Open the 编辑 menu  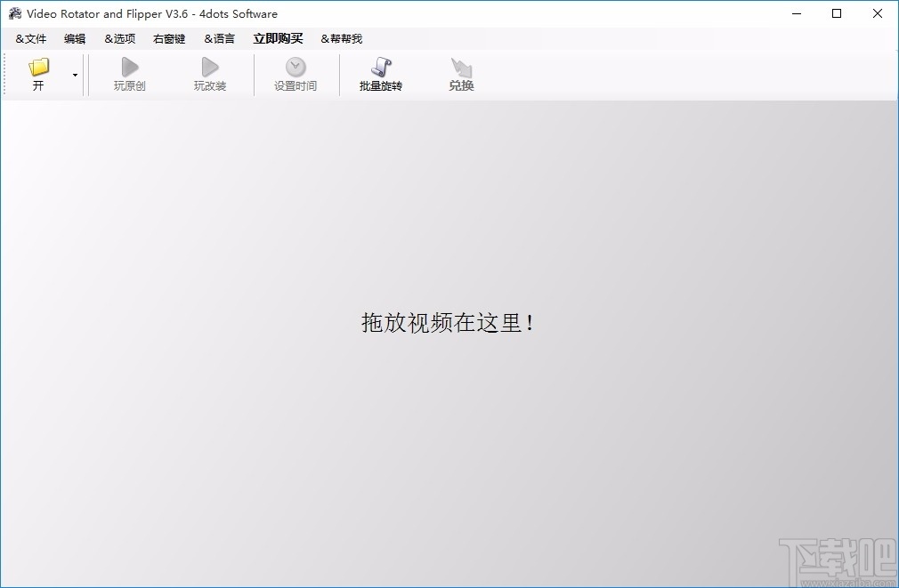click(75, 38)
